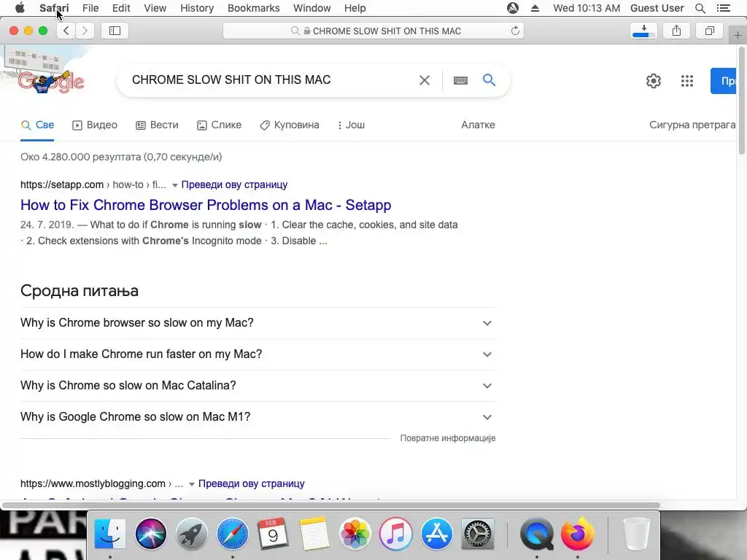The width and height of the screenshot is (747, 560).
Task: Submit the query with the magnifier icon
Action: (489, 80)
